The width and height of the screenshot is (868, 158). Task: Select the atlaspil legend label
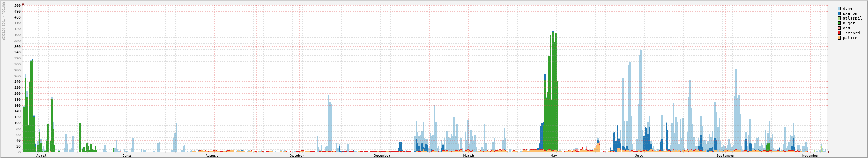pyautogui.click(x=852, y=18)
